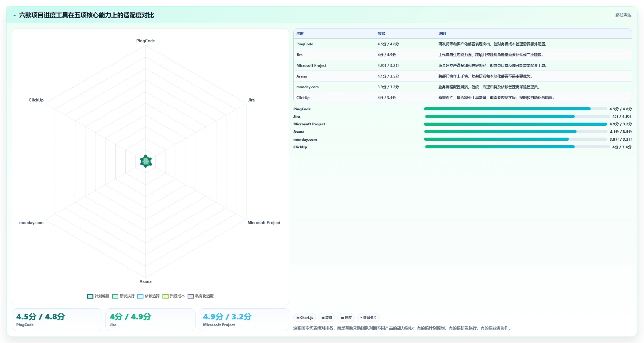
Task: Open the PingCode score card
Action: click(57, 320)
